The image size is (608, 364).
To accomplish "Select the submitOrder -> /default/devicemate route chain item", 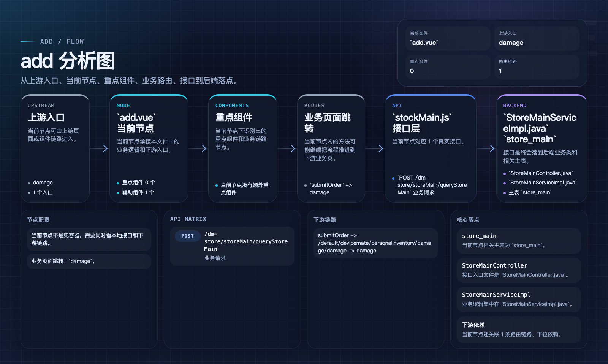I will tap(375, 243).
